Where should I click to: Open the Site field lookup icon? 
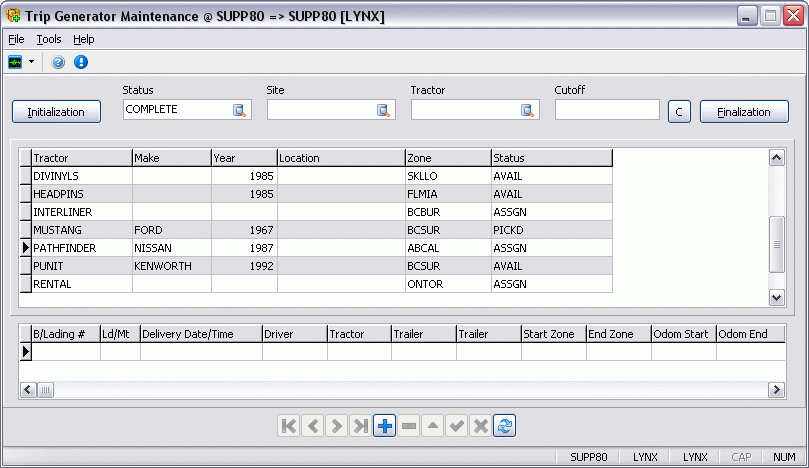point(383,111)
